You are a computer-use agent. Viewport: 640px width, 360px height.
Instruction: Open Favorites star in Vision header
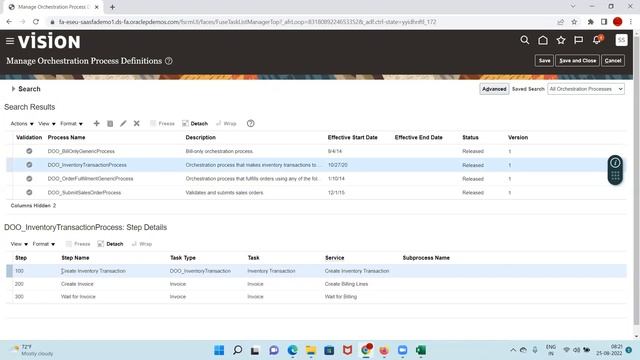561,40
